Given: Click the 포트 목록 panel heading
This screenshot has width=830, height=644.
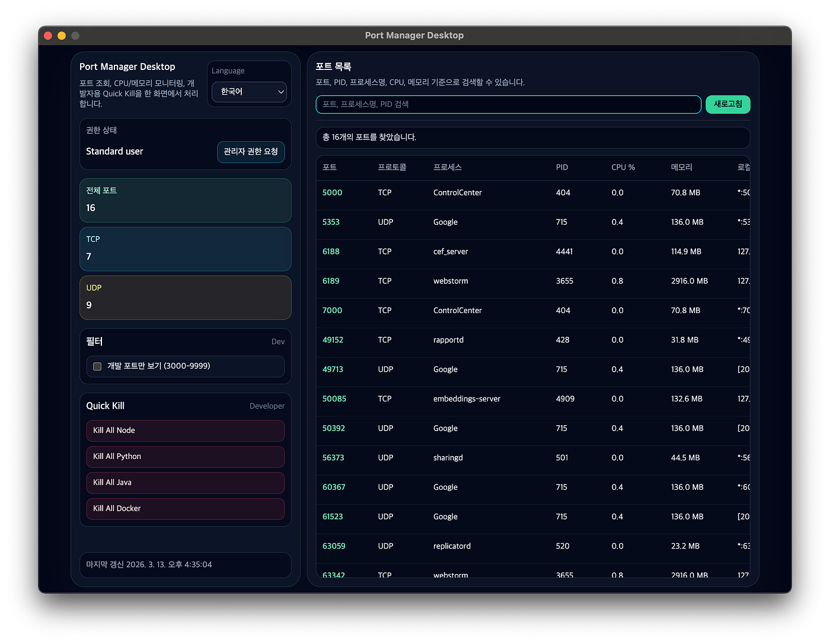Looking at the screenshot, I should click(x=333, y=67).
